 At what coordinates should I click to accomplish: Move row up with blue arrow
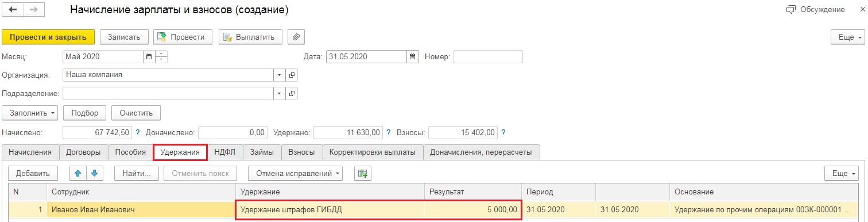click(x=78, y=173)
